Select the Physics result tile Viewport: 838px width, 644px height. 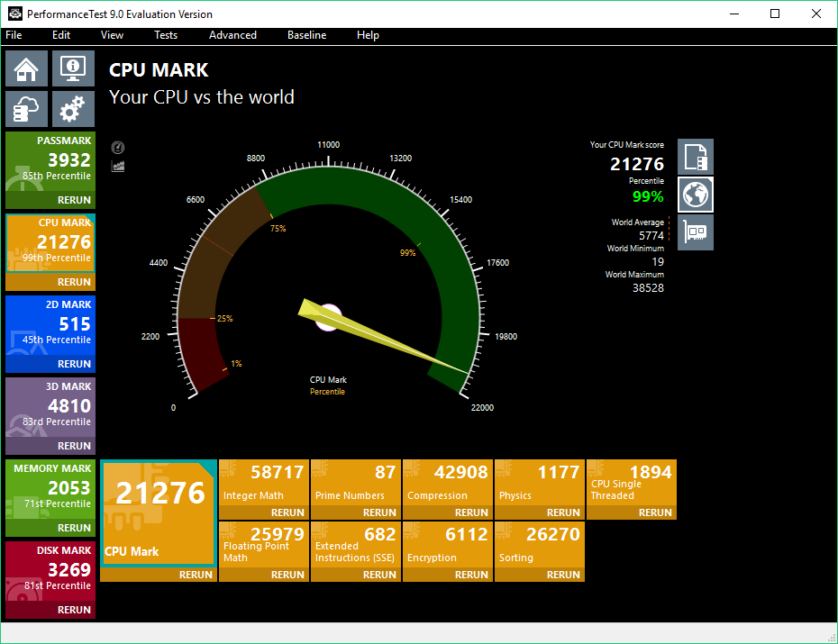pyautogui.click(x=540, y=482)
